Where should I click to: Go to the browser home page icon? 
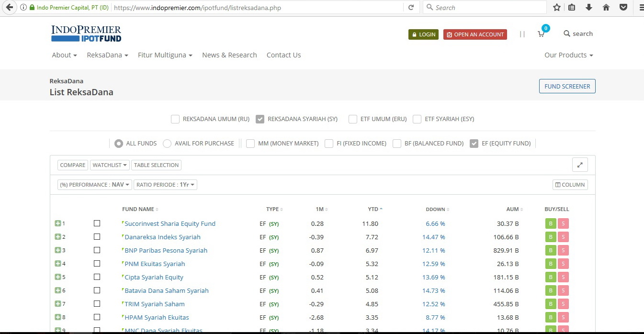tap(606, 7)
